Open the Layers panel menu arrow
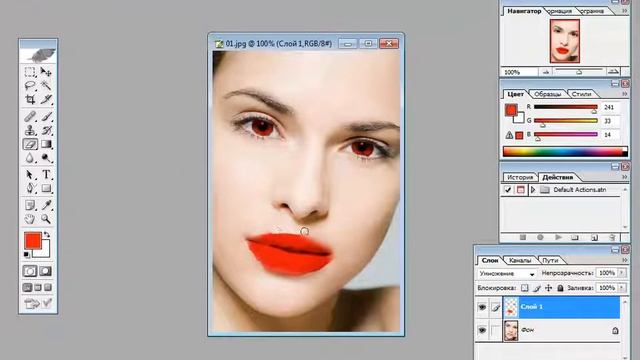This screenshot has width=640, height=360. point(624,260)
